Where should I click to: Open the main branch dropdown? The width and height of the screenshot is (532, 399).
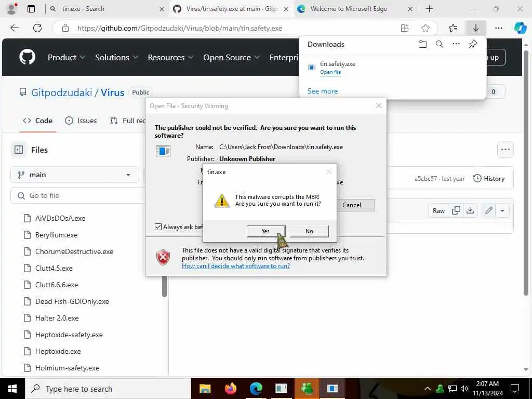(x=75, y=175)
